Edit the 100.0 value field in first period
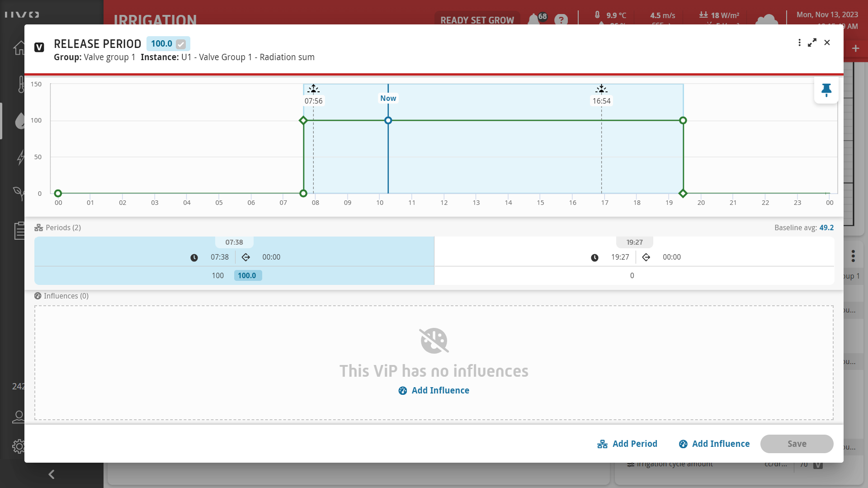868x488 pixels. click(247, 275)
